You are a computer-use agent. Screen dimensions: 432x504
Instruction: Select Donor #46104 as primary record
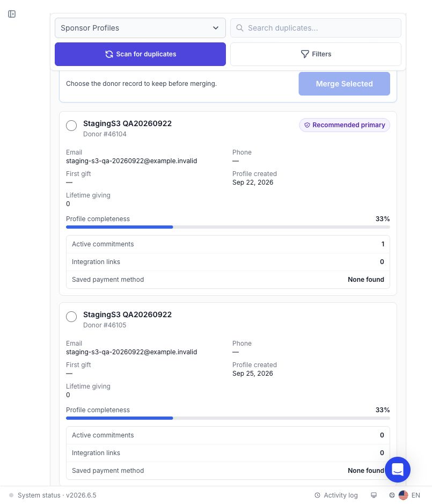[71, 126]
